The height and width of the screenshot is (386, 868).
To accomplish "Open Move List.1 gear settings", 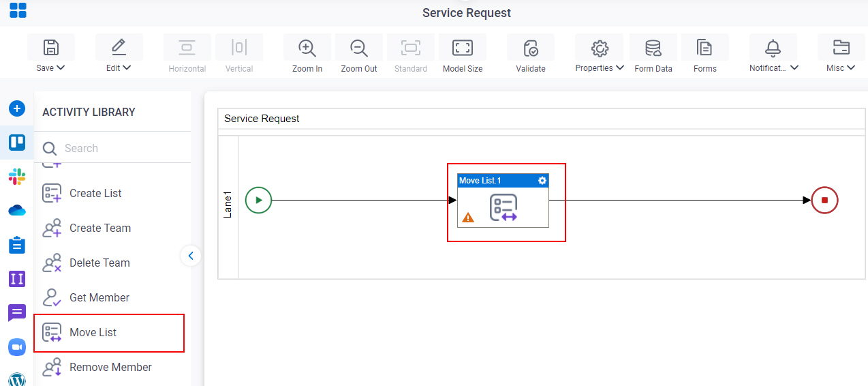I will coord(542,181).
